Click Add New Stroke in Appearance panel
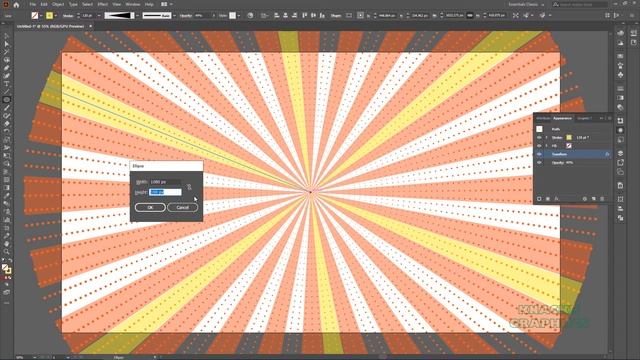This screenshot has width=640, height=360. click(539, 199)
